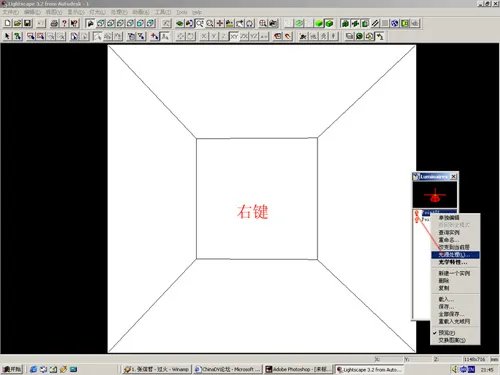Click the orbit view tool icon
This screenshot has height=375, width=500.
coord(250,23)
